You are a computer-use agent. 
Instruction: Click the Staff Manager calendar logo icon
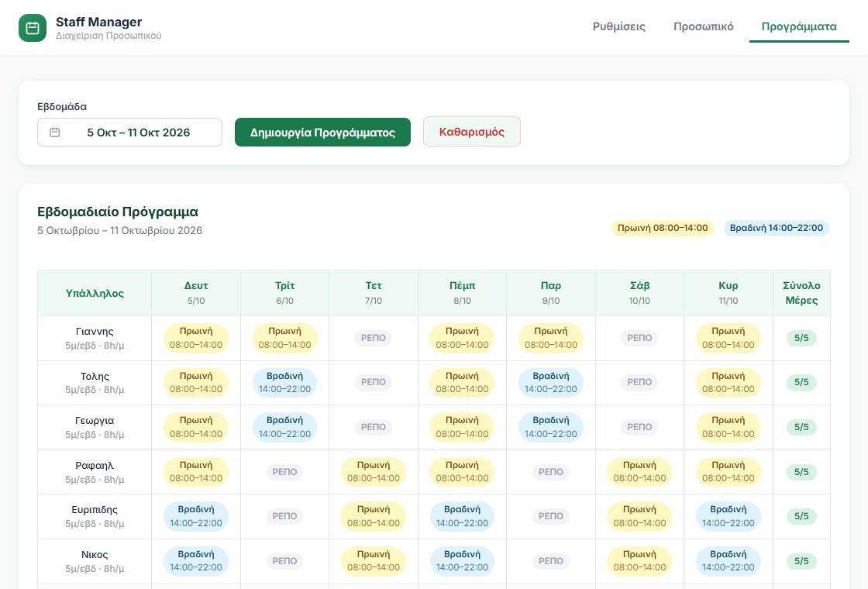pyautogui.click(x=33, y=28)
